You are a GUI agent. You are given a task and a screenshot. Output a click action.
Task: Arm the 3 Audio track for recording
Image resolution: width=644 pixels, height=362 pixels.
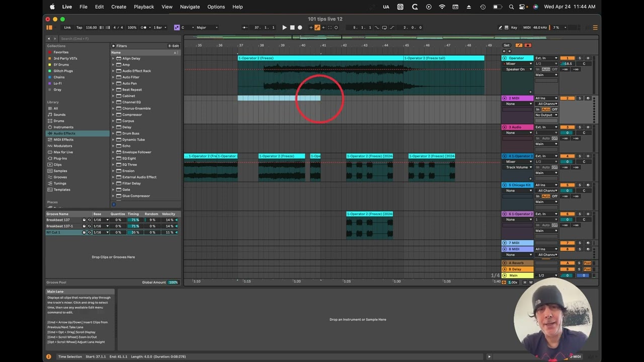click(x=588, y=127)
